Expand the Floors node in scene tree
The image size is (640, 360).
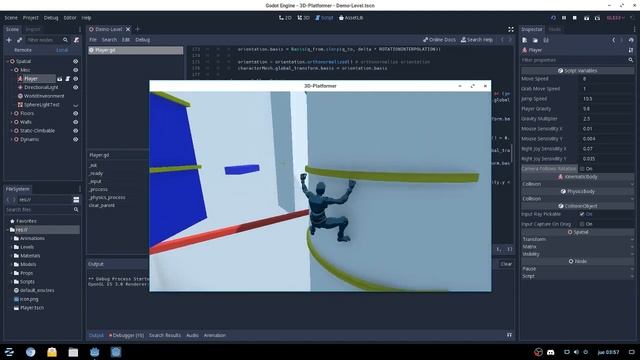(11, 113)
